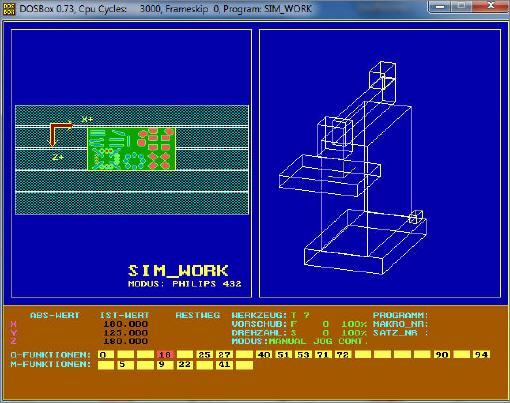The image size is (510, 403).
Task: Select the green workpiece in the top view
Action: 131,149
